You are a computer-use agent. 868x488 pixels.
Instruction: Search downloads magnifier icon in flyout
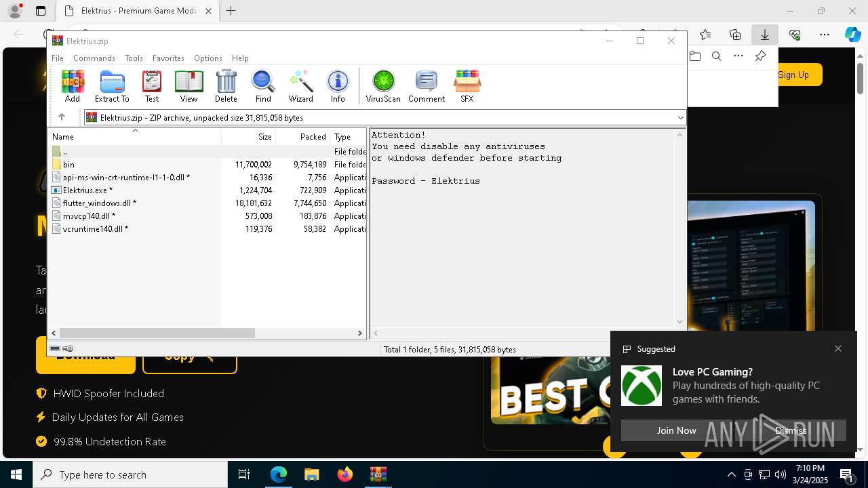tap(717, 56)
